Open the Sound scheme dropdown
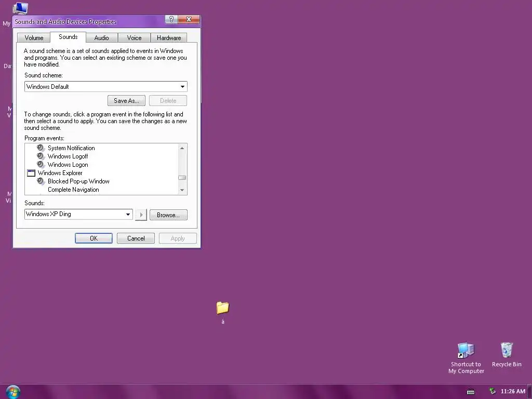Image resolution: width=532 pixels, height=399 pixels. [x=182, y=87]
